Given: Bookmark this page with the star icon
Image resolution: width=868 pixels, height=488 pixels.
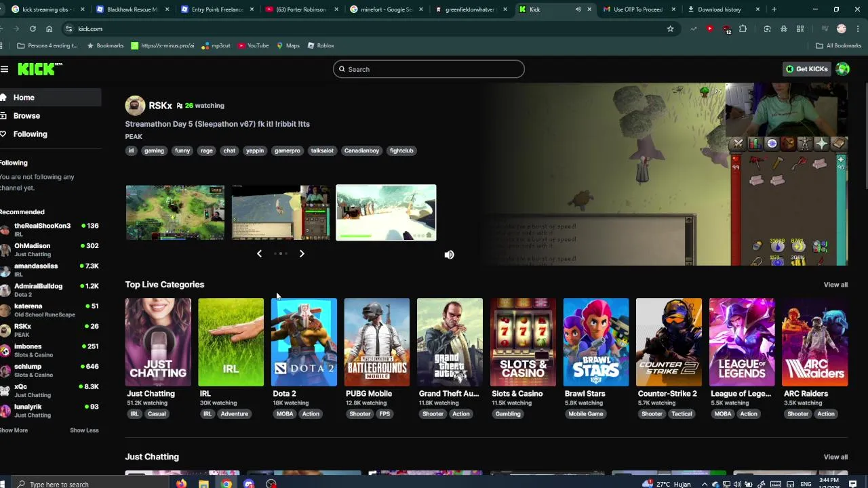Looking at the screenshot, I should [x=670, y=29].
